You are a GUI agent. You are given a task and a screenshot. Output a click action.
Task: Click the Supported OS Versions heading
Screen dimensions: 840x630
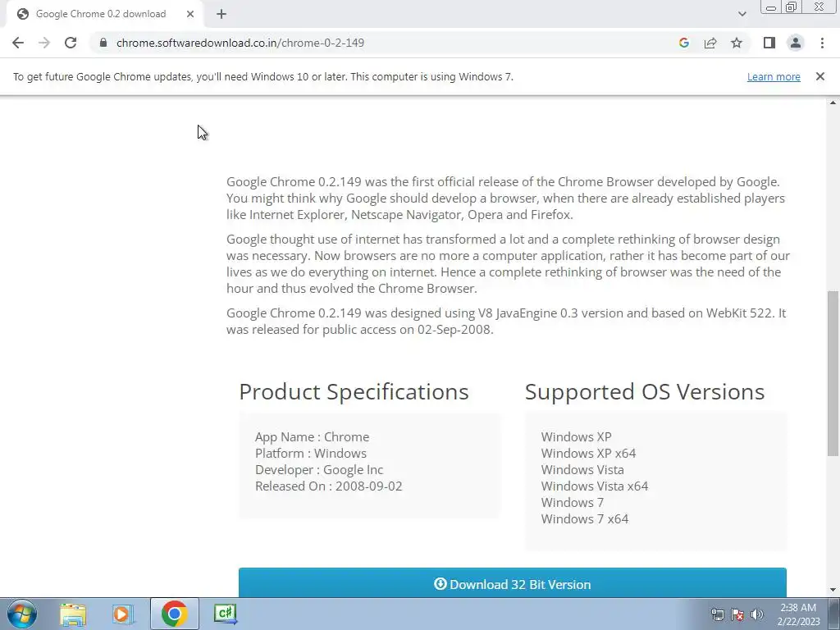(645, 392)
